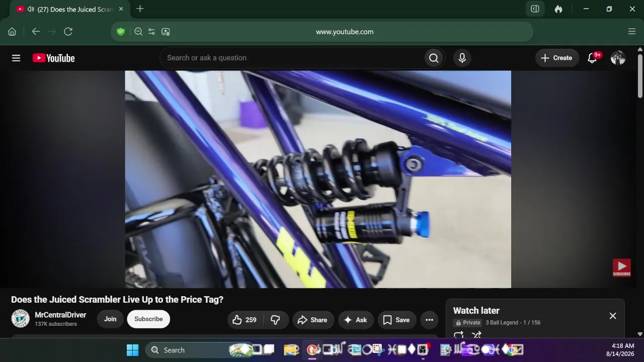Subscribe to MrCentralDriver
The height and width of the screenshot is (362, 644).
click(x=148, y=319)
